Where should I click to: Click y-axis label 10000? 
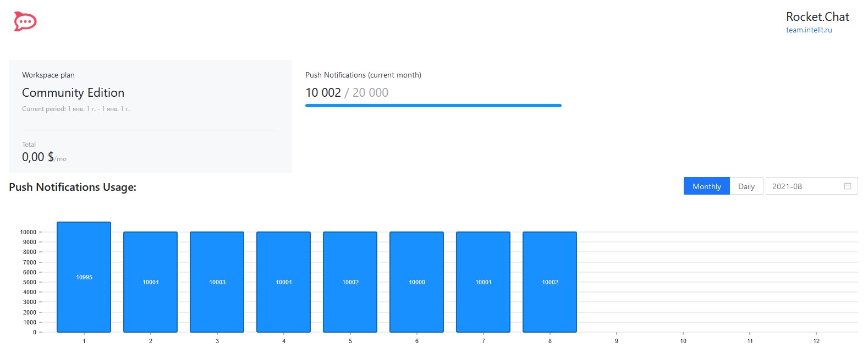[28, 232]
